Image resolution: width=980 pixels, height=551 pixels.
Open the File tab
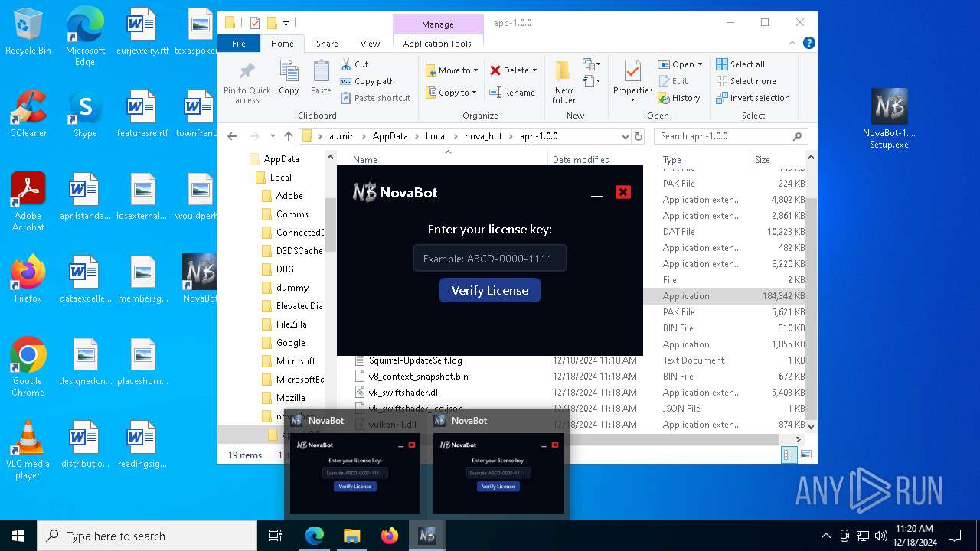tap(239, 44)
